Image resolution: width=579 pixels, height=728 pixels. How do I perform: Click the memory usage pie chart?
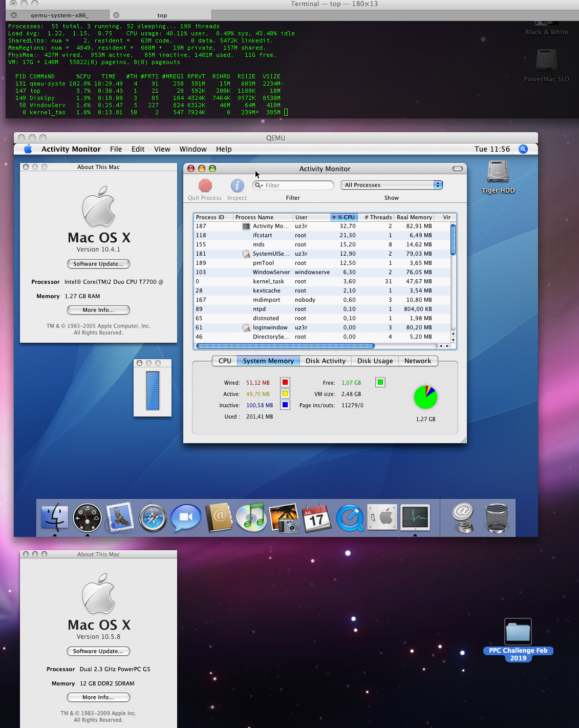coord(425,398)
